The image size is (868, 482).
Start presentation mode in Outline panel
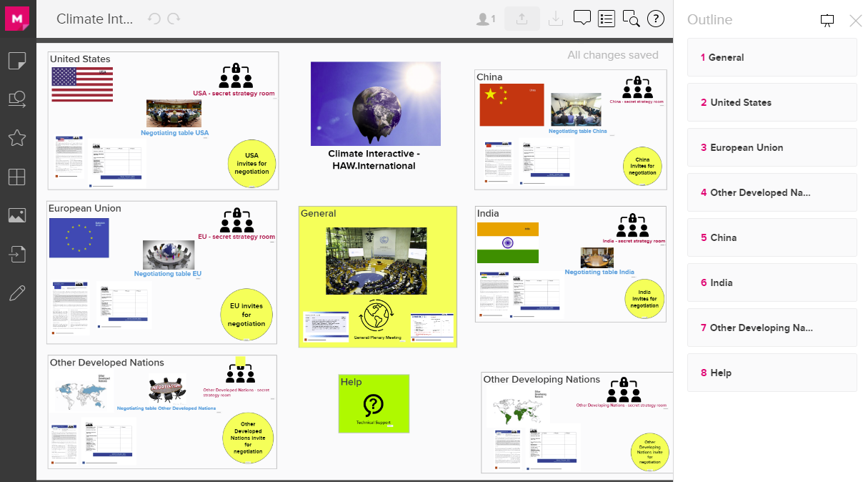(827, 20)
